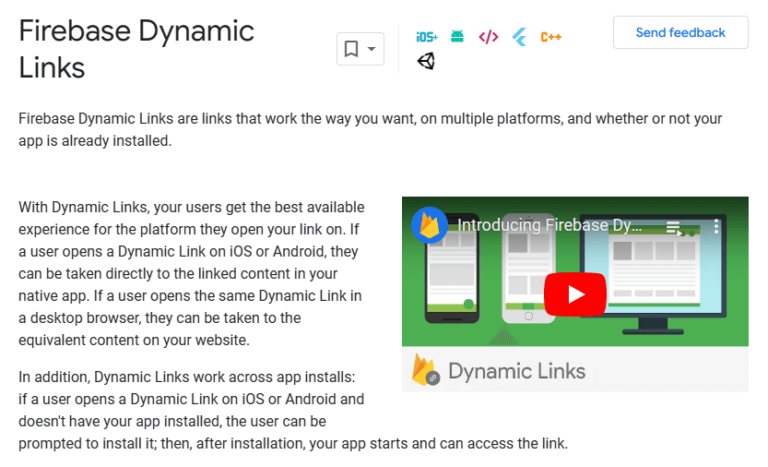Click the Firebase channel avatar in video
Viewport: 768px width, 467px height.
pyautogui.click(x=431, y=225)
